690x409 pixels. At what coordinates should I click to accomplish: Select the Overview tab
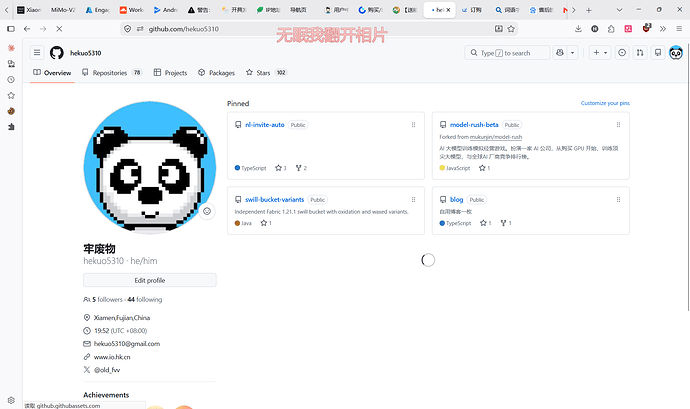(52, 73)
